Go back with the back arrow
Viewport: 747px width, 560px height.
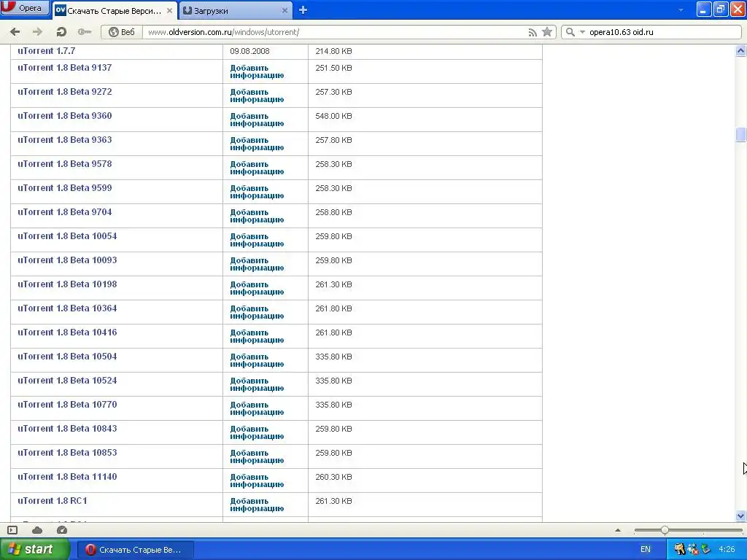15,32
